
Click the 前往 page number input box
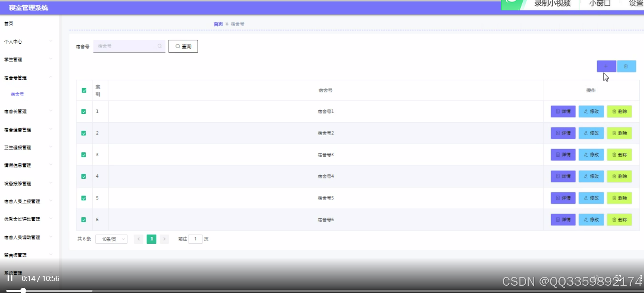point(195,239)
